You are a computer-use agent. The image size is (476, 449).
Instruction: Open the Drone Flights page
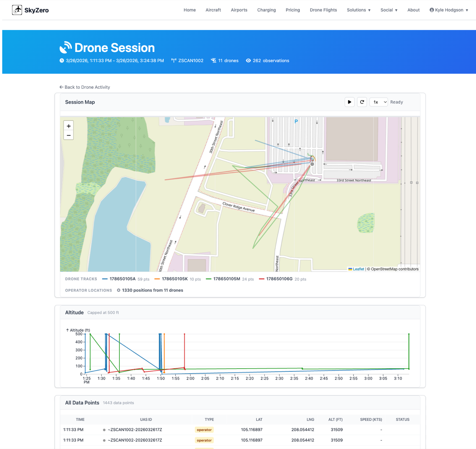click(x=323, y=10)
